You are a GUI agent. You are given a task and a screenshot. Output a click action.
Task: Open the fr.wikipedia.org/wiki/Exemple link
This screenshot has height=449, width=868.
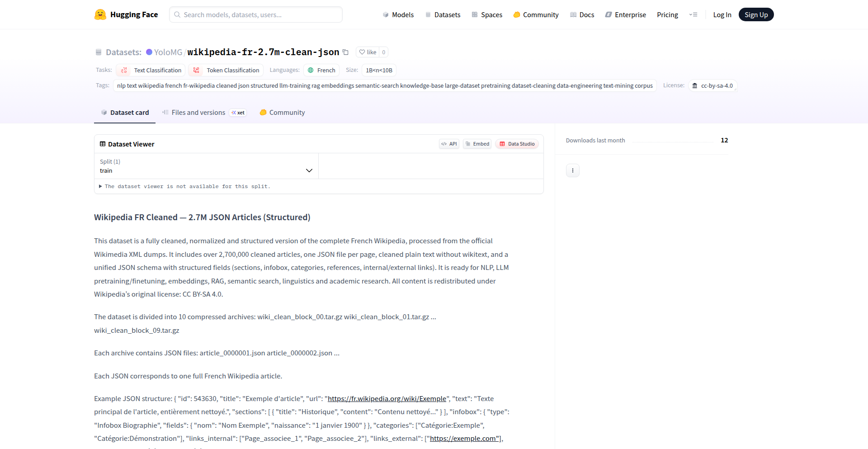pyautogui.click(x=387, y=398)
